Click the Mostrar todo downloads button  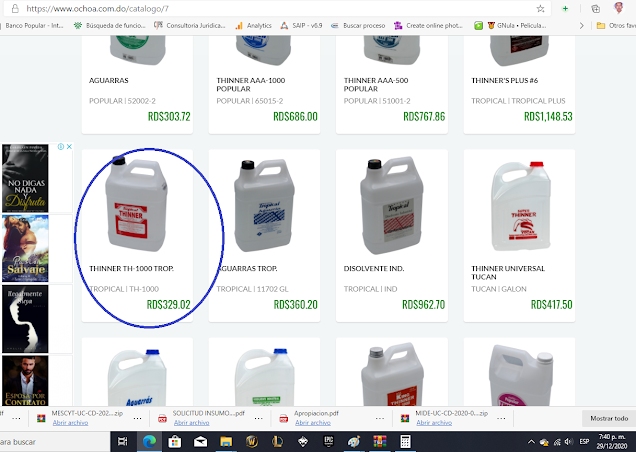[609, 418]
